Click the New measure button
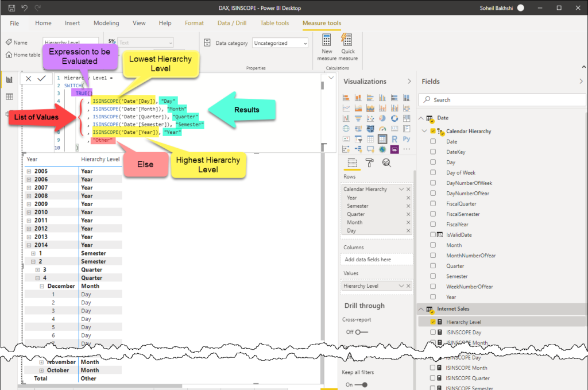Image resolution: width=588 pixels, height=390 pixels. pos(327,47)
